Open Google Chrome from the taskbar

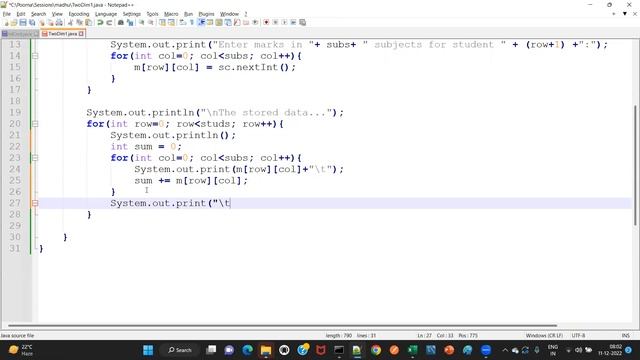tap(376, 350)
